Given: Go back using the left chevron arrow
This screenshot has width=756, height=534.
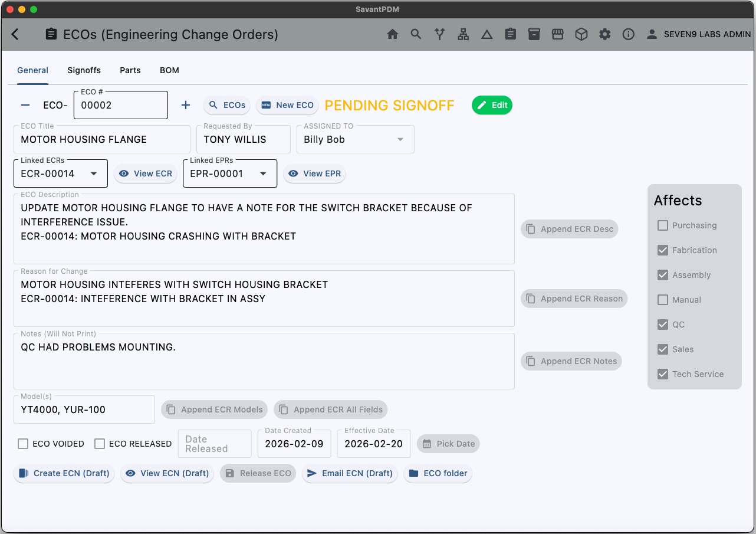Looking at the screenshot, I should pos(15,35).
